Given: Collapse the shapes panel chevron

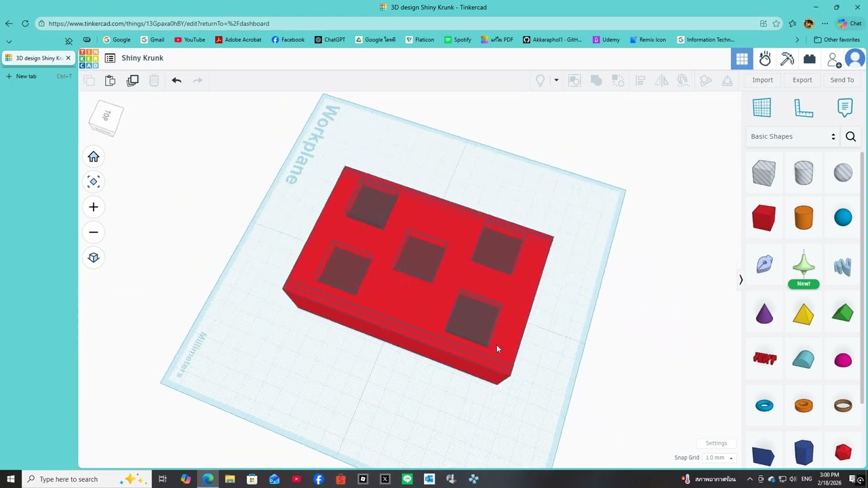Looking at the screenshot, I should [741, 279].
